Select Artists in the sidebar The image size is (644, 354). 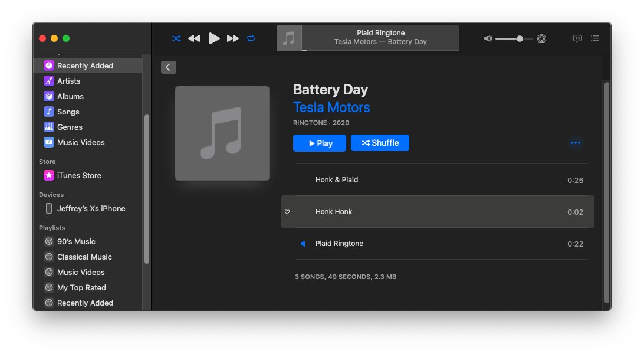point(70,81)
